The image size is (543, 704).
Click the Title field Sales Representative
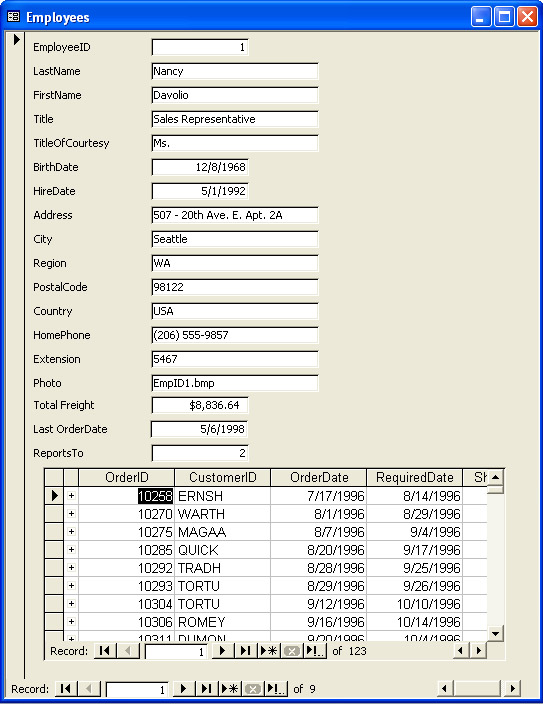pos(235,119)
